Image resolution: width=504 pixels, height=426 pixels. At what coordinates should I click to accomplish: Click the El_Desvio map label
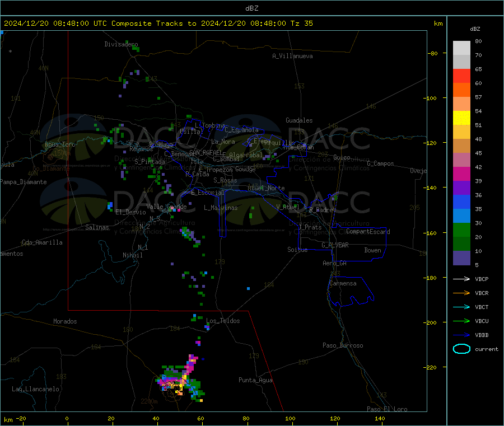(x=130, y=212)
